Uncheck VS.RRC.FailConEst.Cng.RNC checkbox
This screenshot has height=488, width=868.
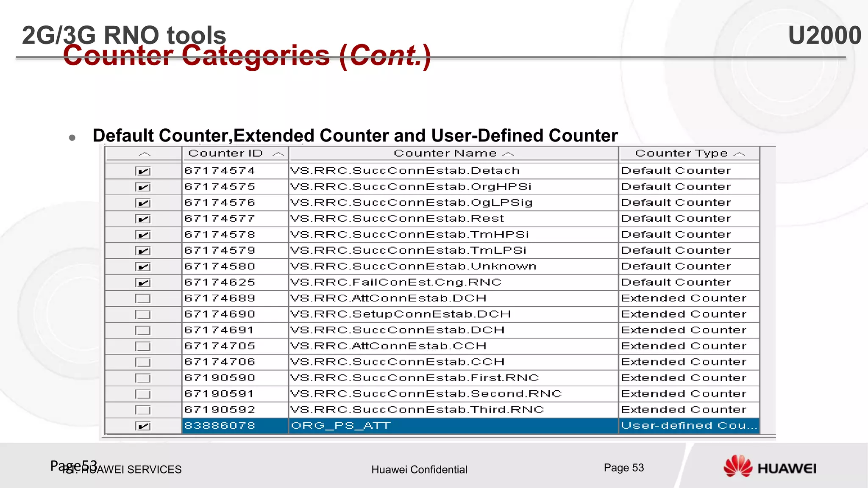point(143,283)
